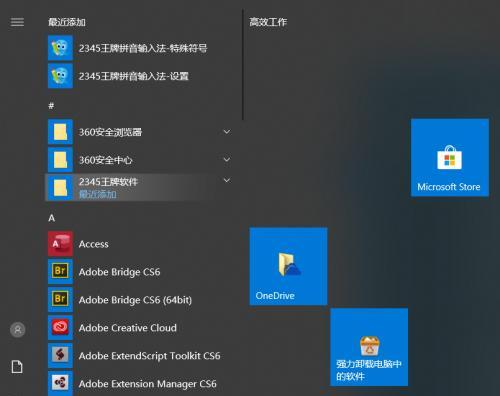Launch Adobe Bridge CS6 text entry

(x=119, y=272)
